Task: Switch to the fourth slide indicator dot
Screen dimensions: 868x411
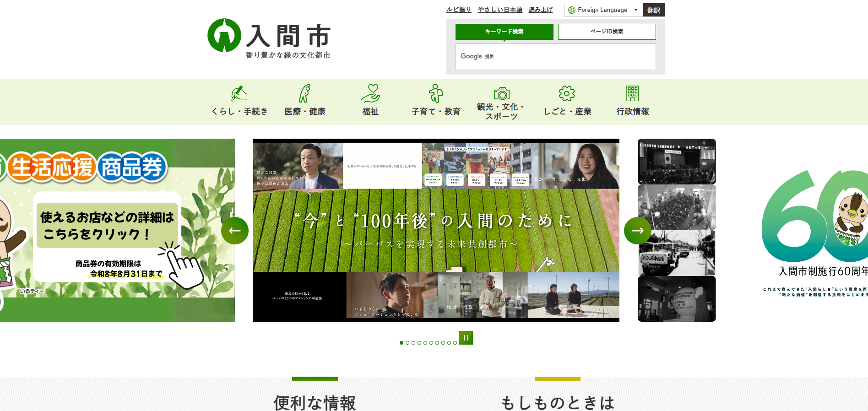Action: click(x=419, y=343)
